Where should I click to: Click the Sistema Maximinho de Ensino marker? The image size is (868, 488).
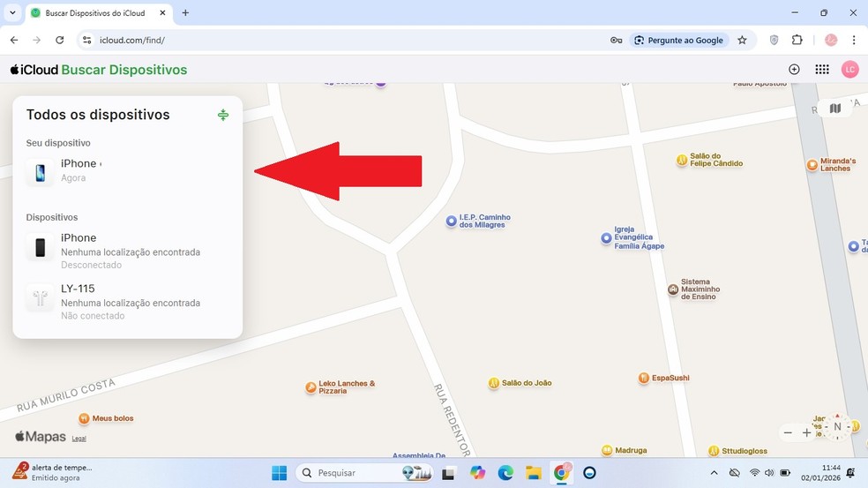pyautogui.click(x=673, y=289)
